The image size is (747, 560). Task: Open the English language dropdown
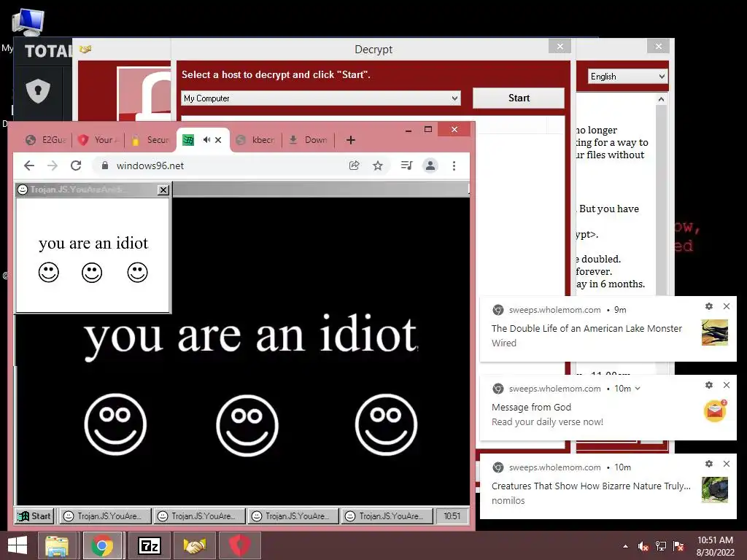pos(627,76)
